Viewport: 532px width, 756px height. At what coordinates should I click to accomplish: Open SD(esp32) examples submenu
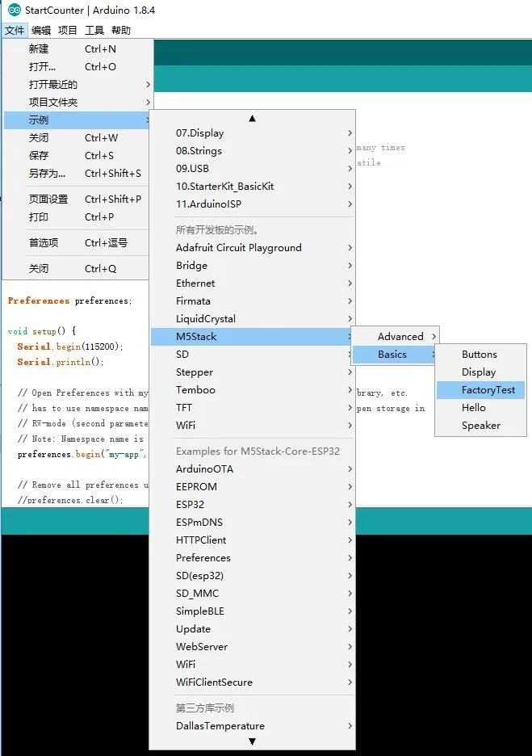coord(252,576)
